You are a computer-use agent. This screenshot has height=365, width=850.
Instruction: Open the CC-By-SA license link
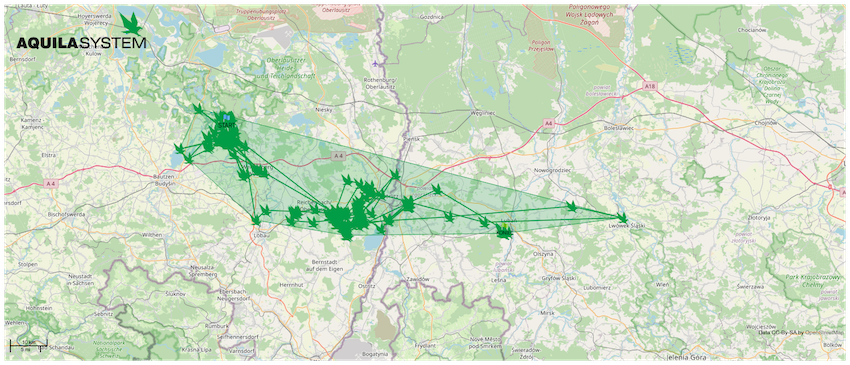[784, 332]
